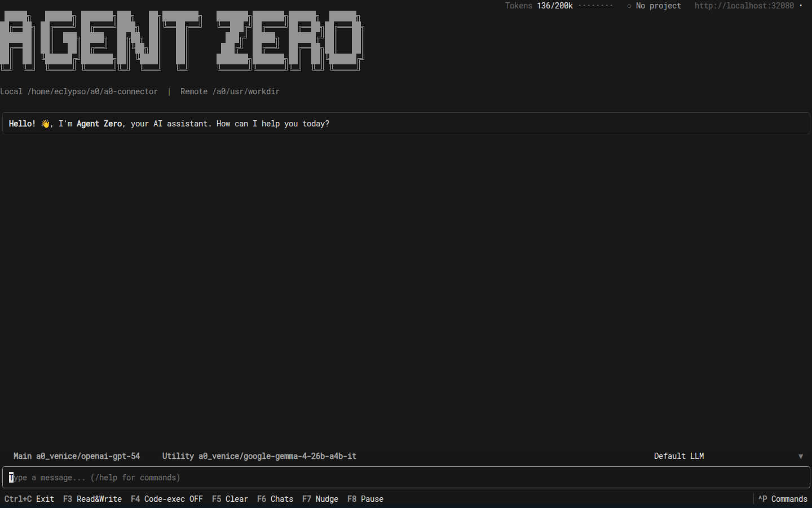Click F5 Clear in footer
This screenshot has height=508, width=812.
pos(230,499)
